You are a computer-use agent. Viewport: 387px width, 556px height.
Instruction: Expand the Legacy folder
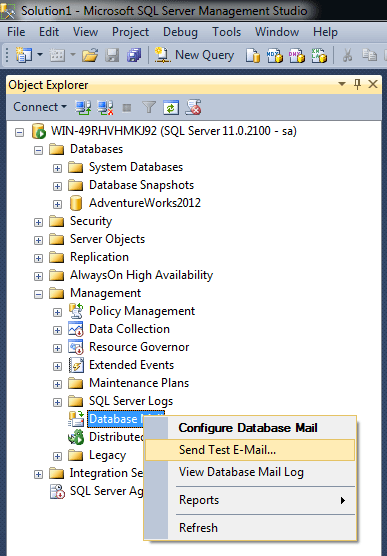(x=57, y=456)
